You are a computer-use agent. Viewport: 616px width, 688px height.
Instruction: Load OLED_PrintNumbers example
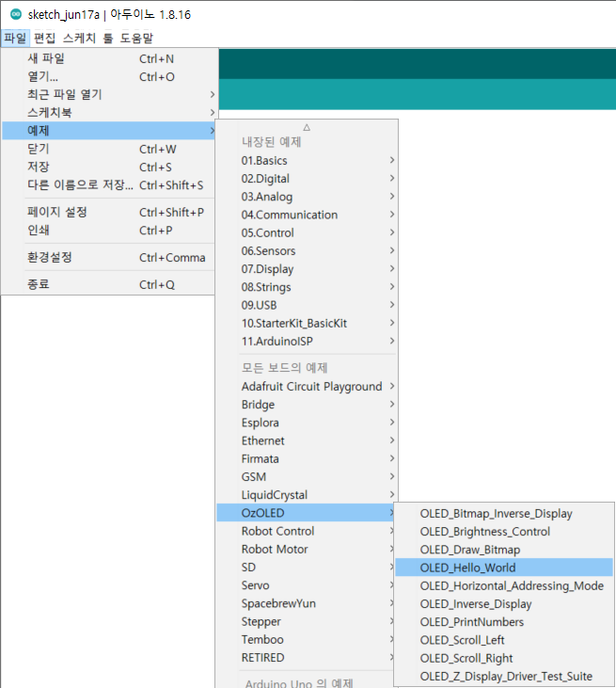click(504, 622)
